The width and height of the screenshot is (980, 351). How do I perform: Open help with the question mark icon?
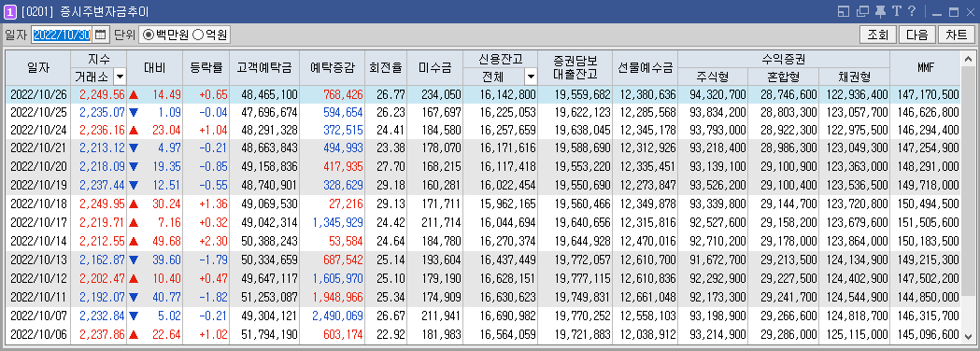coord(912,11)
